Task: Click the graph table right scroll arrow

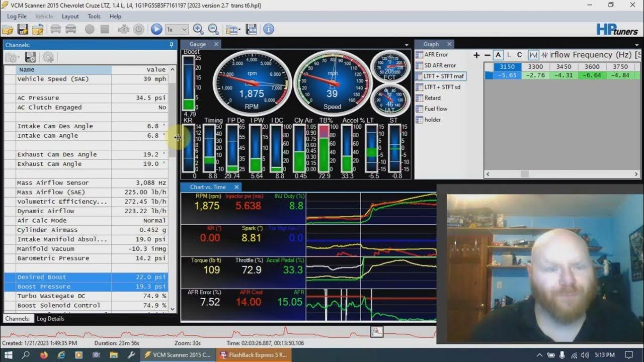Action: tap(636, 174)
